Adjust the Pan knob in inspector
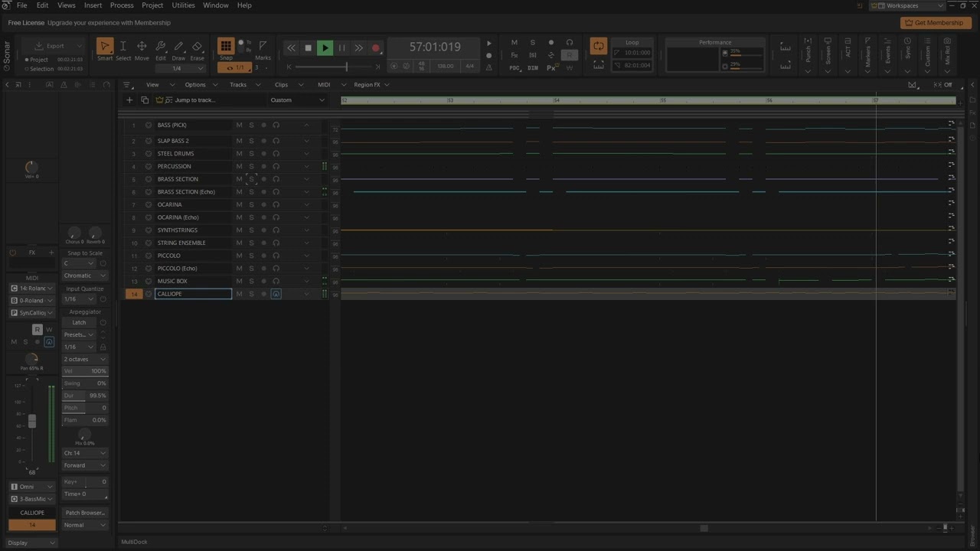 [31, 358]
